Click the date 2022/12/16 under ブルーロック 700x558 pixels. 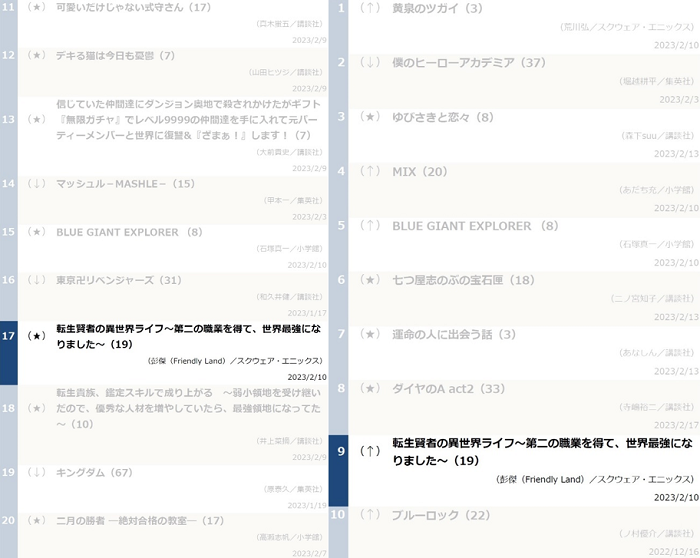tap(674, 552)
